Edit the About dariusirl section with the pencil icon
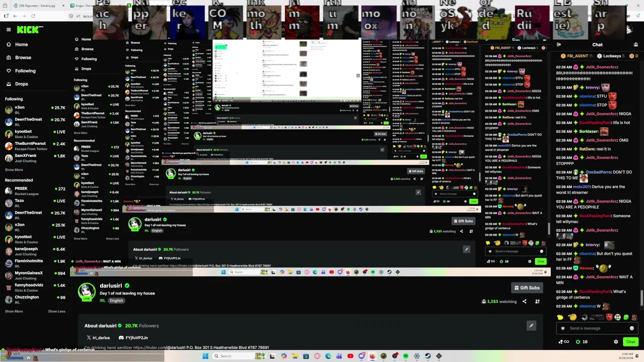 [531, 326]
